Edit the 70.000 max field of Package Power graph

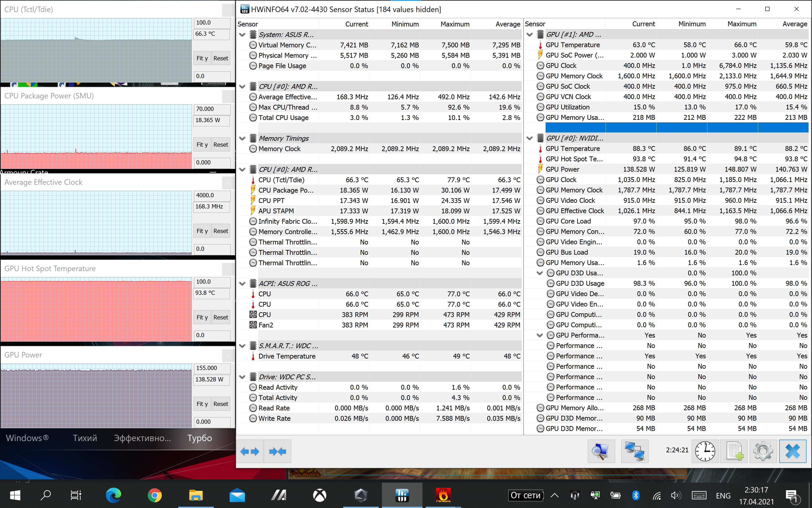(x=212, y=109)
